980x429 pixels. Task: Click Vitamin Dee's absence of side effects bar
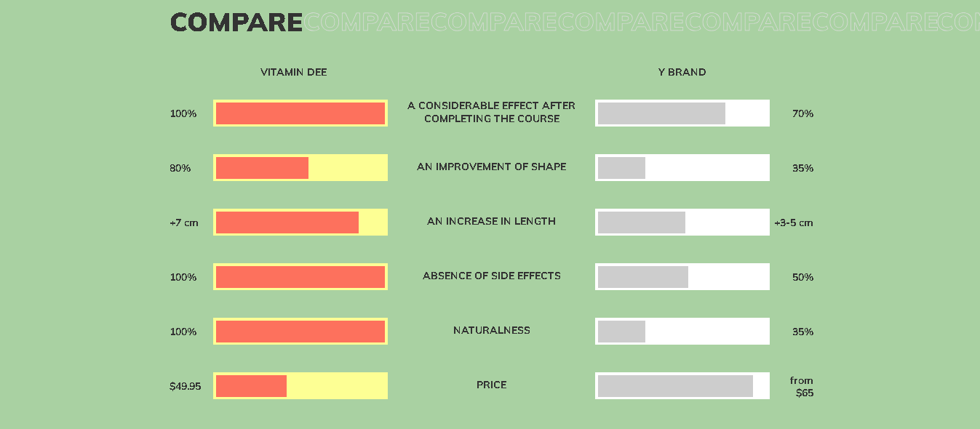(300, 277)
